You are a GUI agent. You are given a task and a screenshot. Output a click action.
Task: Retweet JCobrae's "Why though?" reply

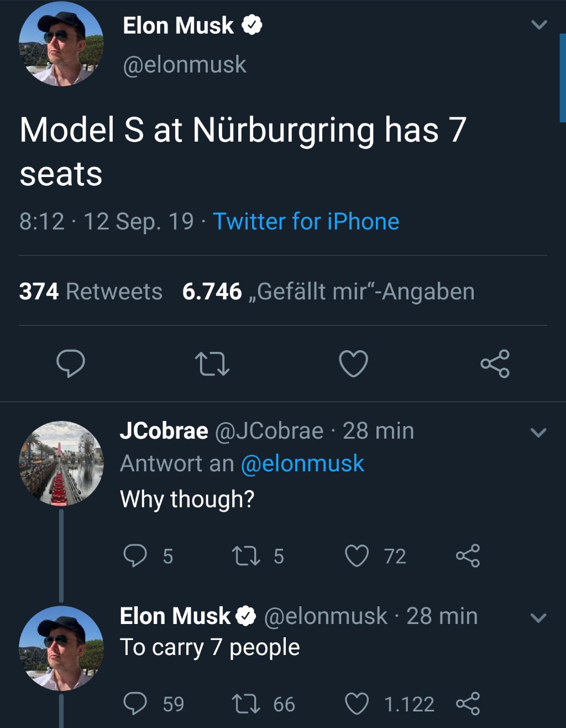246,556
